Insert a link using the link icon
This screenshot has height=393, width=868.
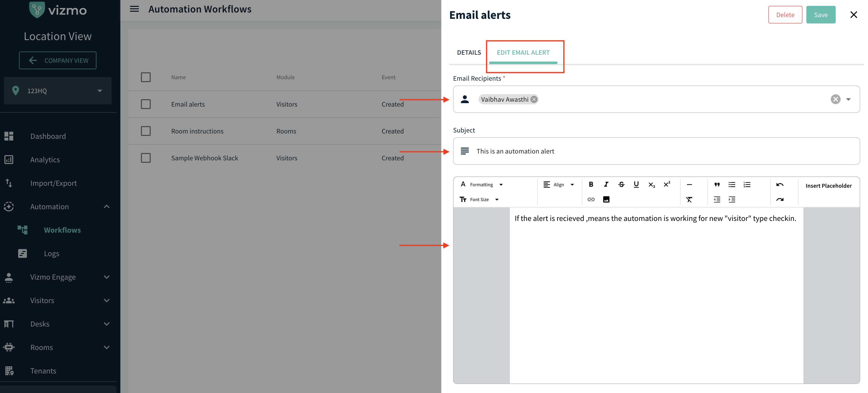(x=591, y=199)
